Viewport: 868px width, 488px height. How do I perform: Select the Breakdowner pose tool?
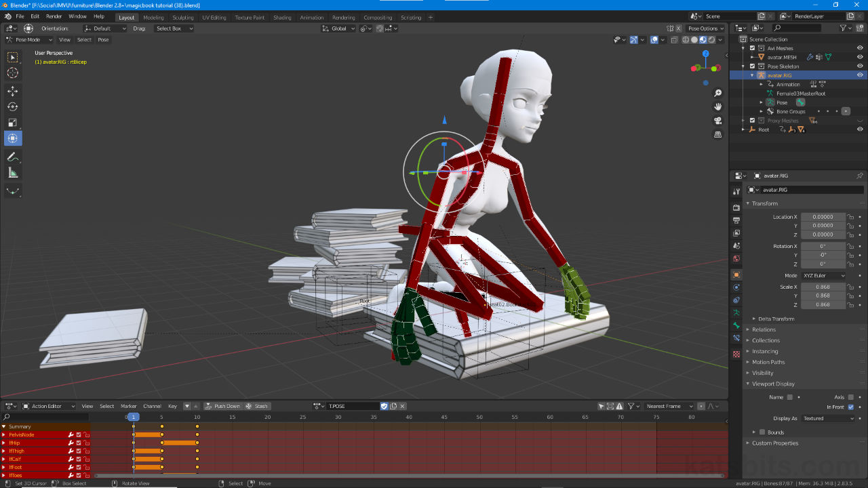coord(13,191)
